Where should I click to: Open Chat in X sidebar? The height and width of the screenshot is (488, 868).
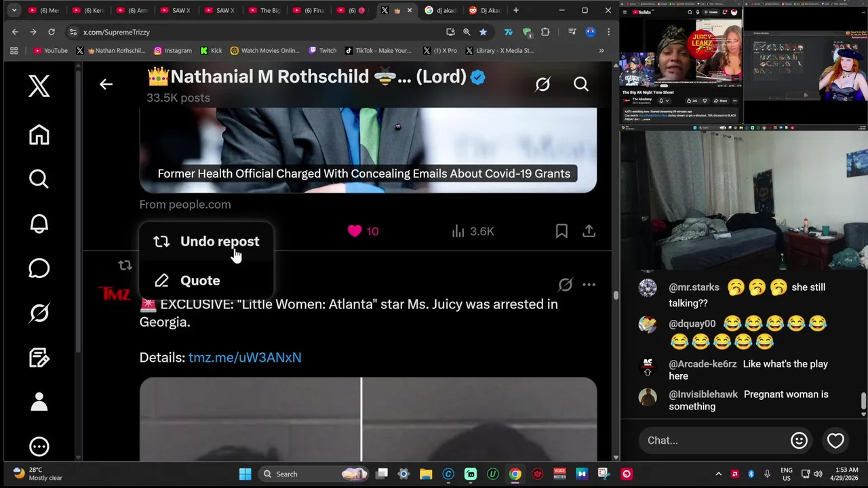pyautogui.click(x=39, y=268)
